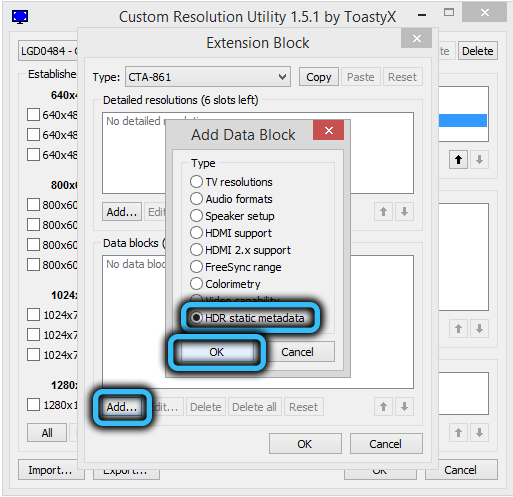Click OK in Extension Block dialog
513x497 pixels.
pyautogui.click(x=305, y=444)
